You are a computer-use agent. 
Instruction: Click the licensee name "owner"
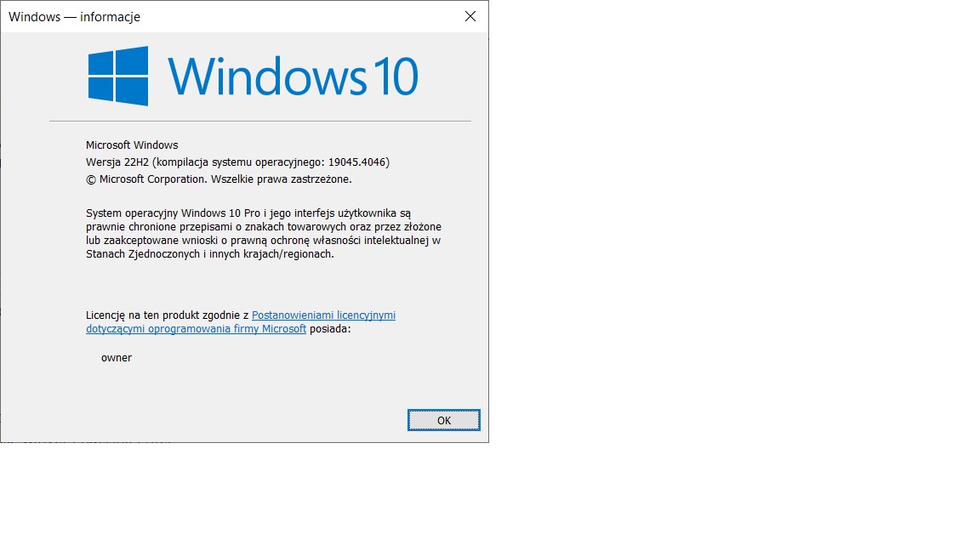pyautogui.click(x=117, y=358)
